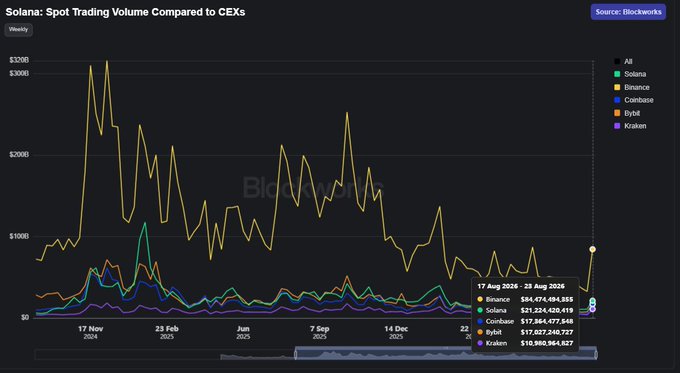The height and width of the screenshot is (373, 680).
Task: Click the blue Coinbase legend swatch
Action: coord(617,100)
